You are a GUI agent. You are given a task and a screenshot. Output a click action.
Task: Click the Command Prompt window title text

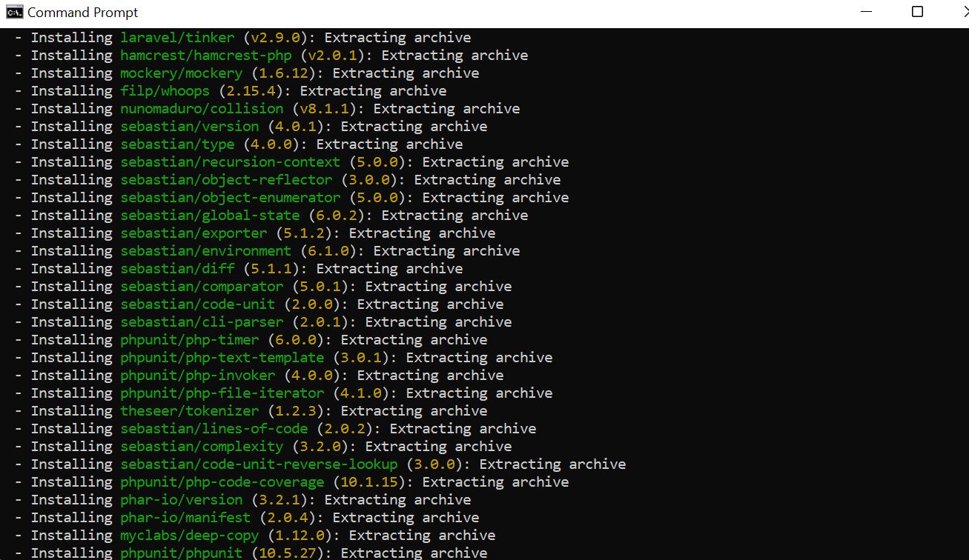(x=83, y=13)
